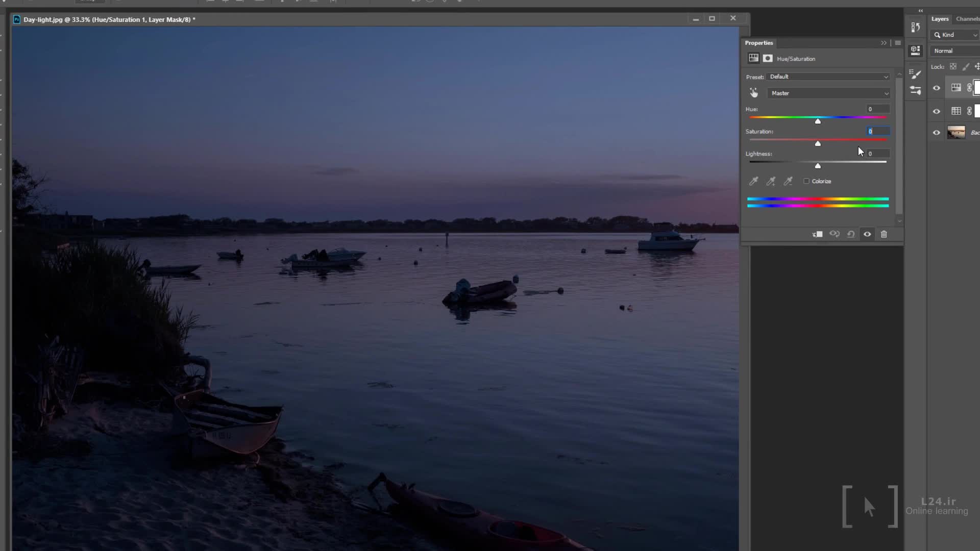Delete this adjustment layer with trash icon
The width and height of the screenshot is (980, 551).
click(x=884, y=234)
